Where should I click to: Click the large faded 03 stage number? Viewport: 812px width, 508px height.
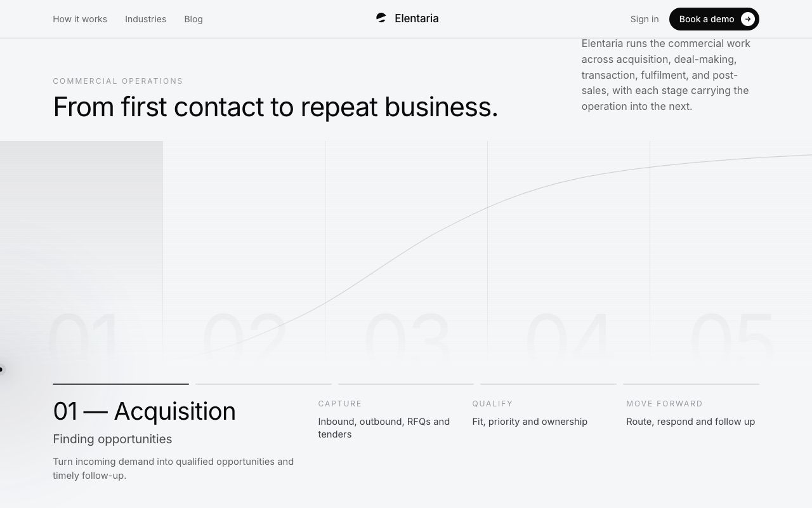pyautogui.click(x=407, y=337)
